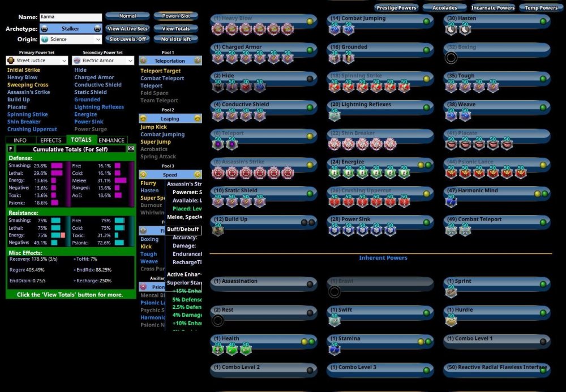
Task: Open the Secondary Power Set Electric Armor dropdown
Action: tap(103, 61)
